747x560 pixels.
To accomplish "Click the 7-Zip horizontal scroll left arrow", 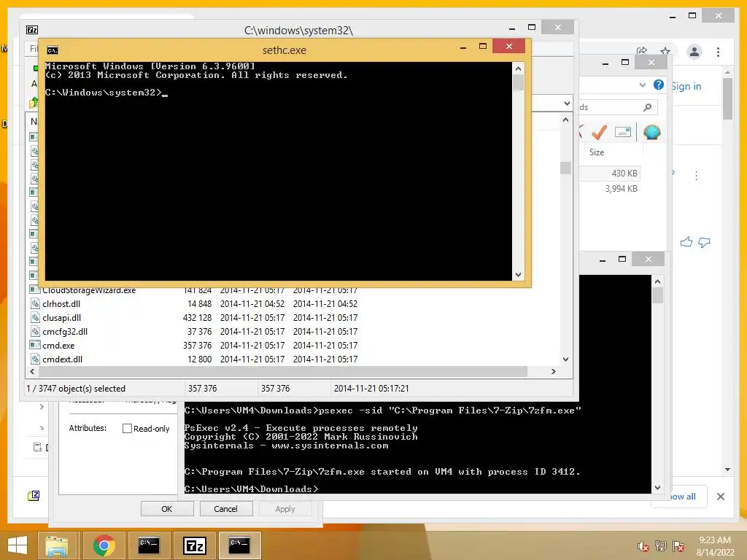I will coord(32,371).
